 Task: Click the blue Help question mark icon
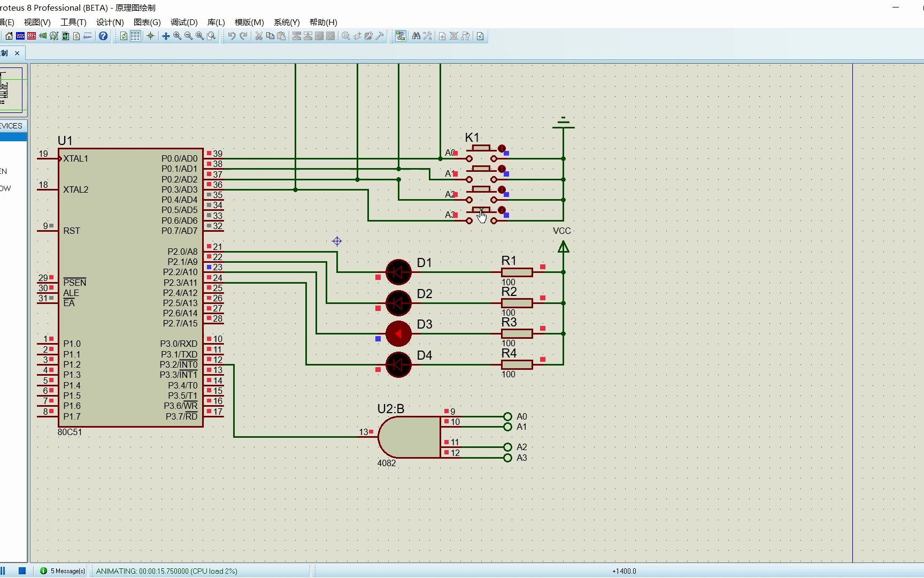click(x=103, y=36)
